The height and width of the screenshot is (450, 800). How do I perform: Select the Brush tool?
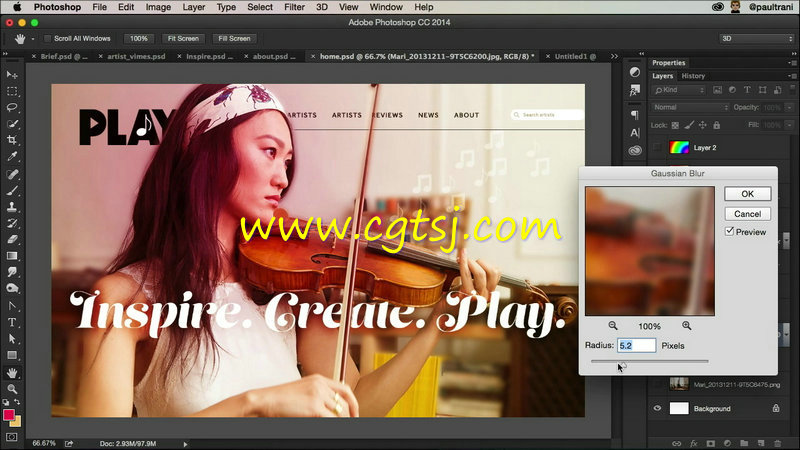(12, 191)
